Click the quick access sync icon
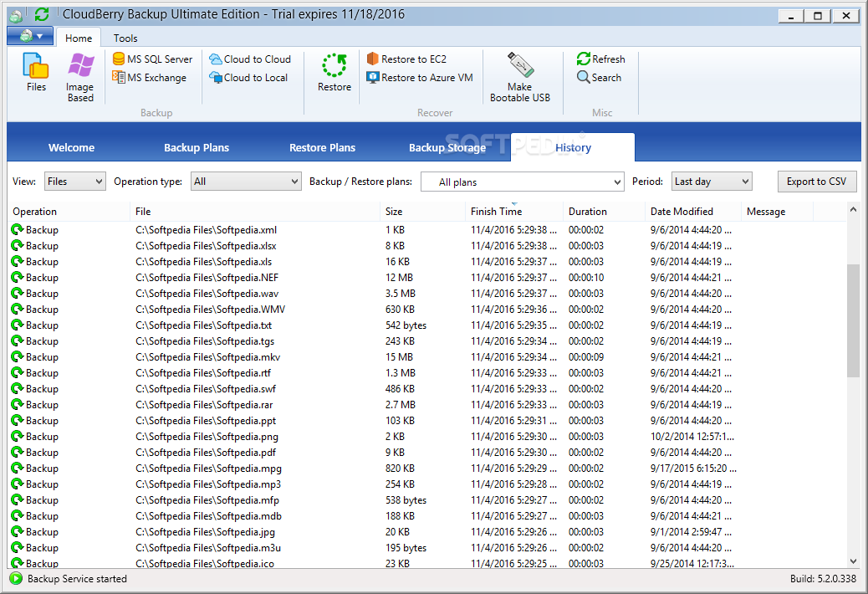Screen dimensions: 868x594 [x=42, y=14]
